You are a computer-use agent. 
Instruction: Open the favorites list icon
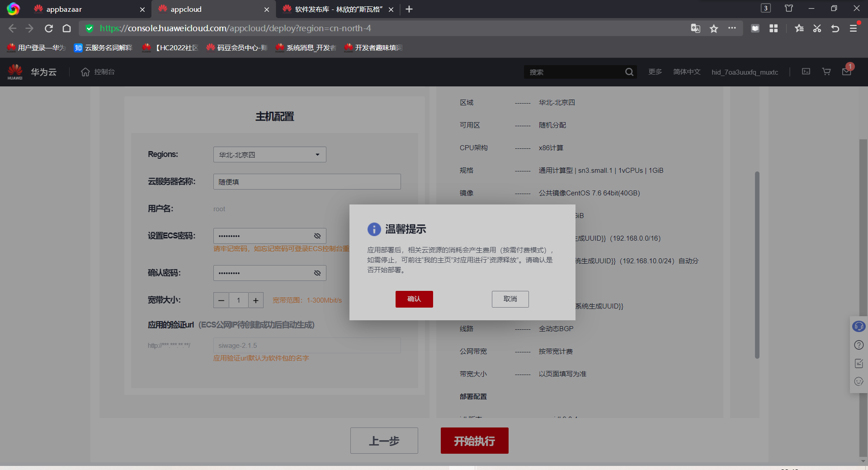tap(799, 28)
